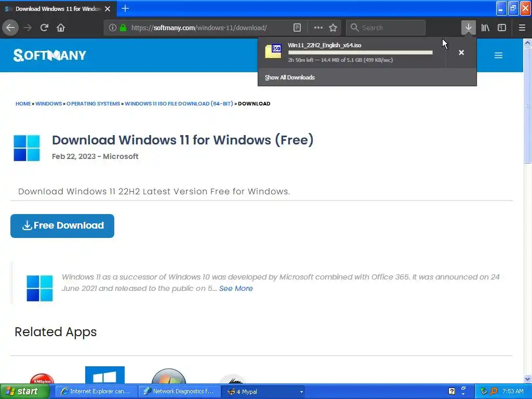Image resolution: width=532 pixels, height=399 pixels.
Task: Open the blue Windows related app tile
Action: coord(105,375)
